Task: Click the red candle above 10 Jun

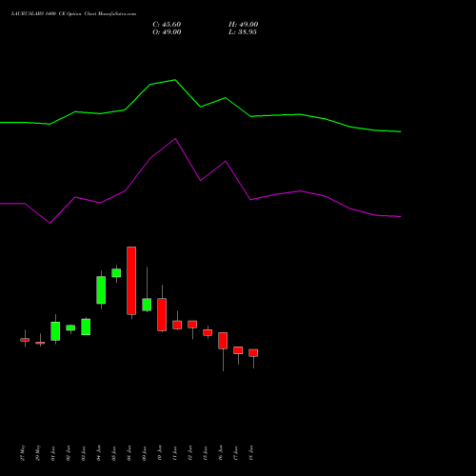Action: pyautogui.click(x=162, y=314)
